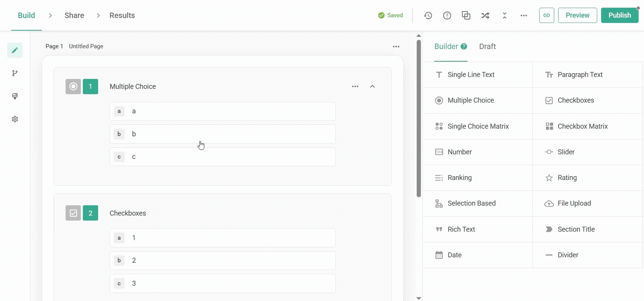Open the settings gear in sidebar
The height and width of the screenshot is (301, 644).
(15, 119)
